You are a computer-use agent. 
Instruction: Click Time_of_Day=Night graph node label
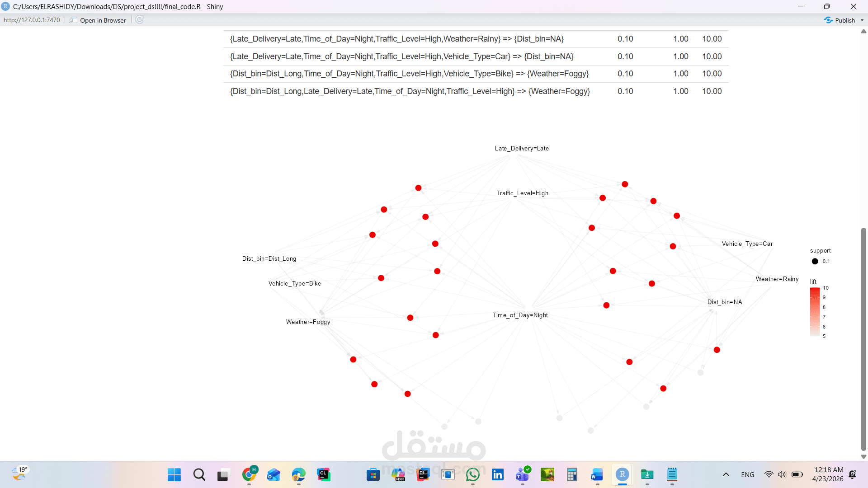click(520, 315)
